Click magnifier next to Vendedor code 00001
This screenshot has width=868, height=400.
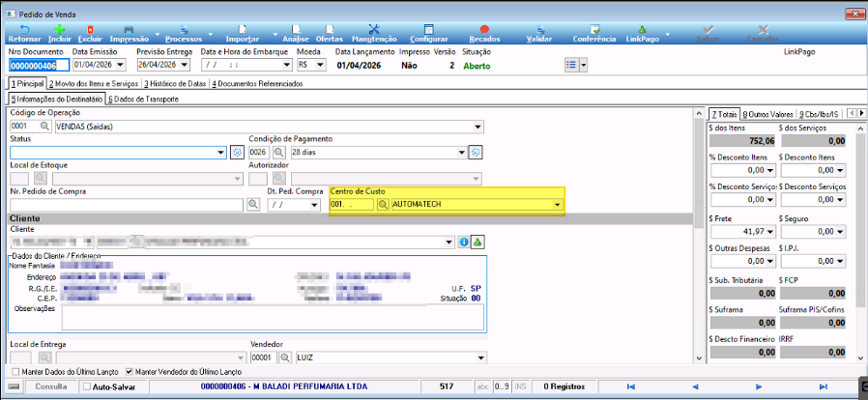coord(284,357)
